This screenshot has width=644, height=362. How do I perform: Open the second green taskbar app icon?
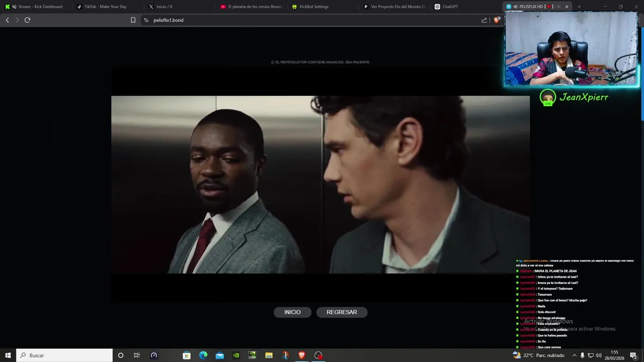pos(253,355)
